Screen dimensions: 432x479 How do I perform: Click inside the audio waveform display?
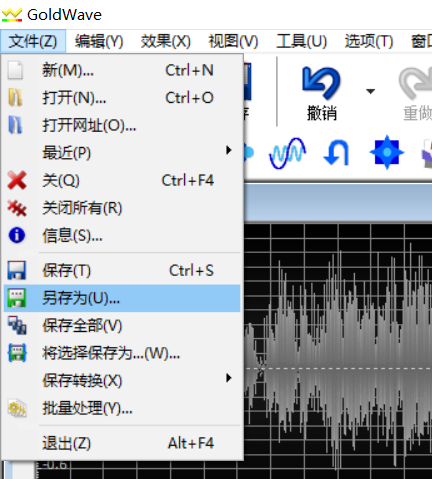[x=338, y=350]
